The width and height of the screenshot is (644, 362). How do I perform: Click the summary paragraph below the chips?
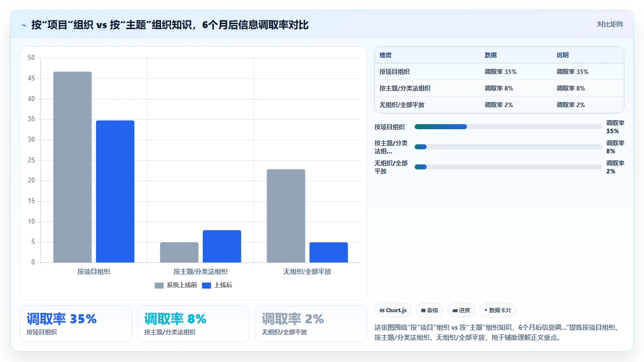(x=497, y=332)
